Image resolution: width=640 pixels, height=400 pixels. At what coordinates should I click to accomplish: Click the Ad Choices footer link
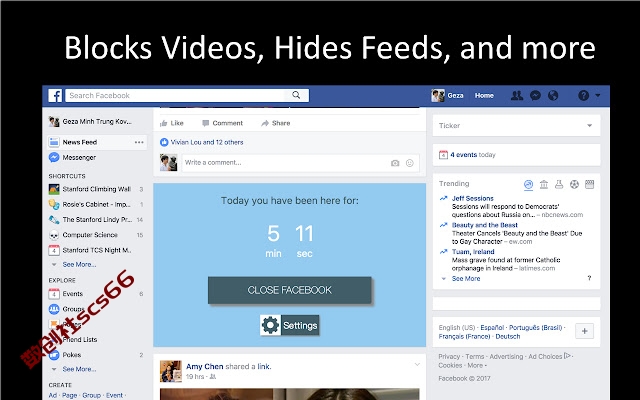click(545, 356)
